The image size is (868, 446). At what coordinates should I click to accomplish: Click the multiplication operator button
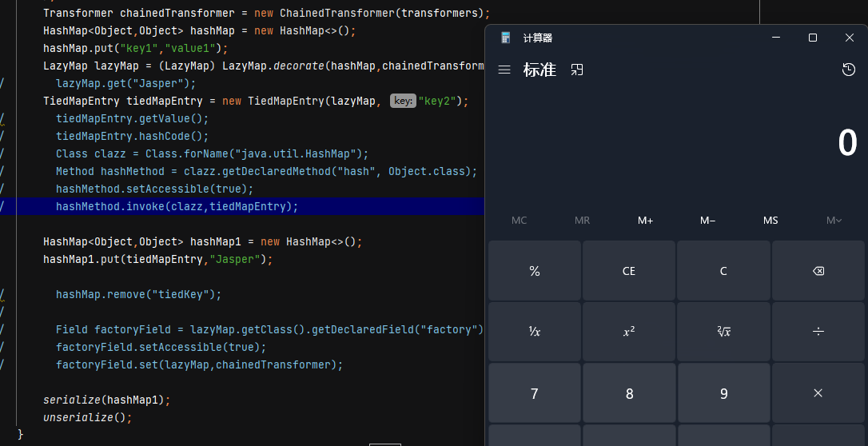pyautogui.click(x=818, y=393)
